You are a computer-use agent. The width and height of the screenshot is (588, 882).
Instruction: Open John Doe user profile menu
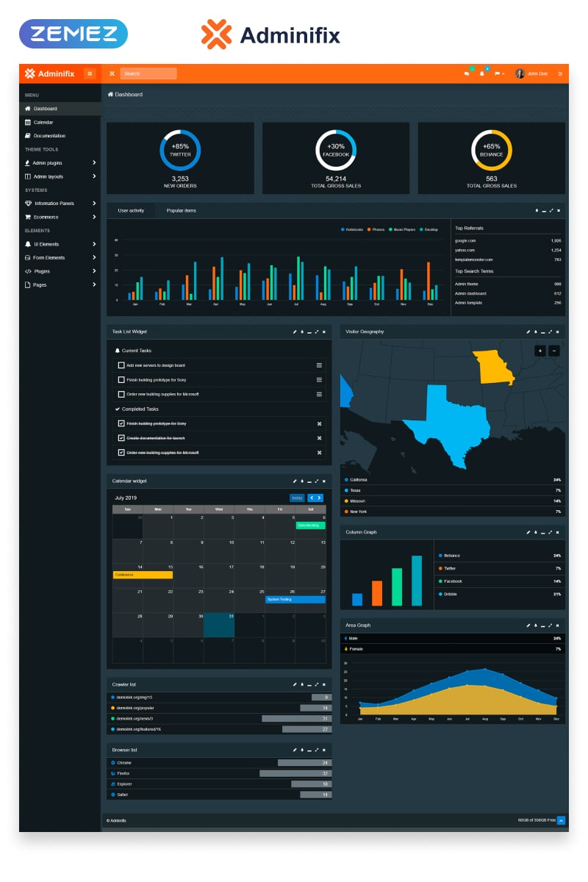[531, 73]
